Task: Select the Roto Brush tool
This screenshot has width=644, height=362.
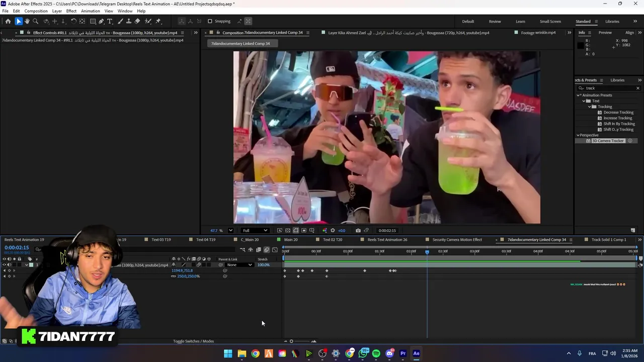Action: pos(148,21)
